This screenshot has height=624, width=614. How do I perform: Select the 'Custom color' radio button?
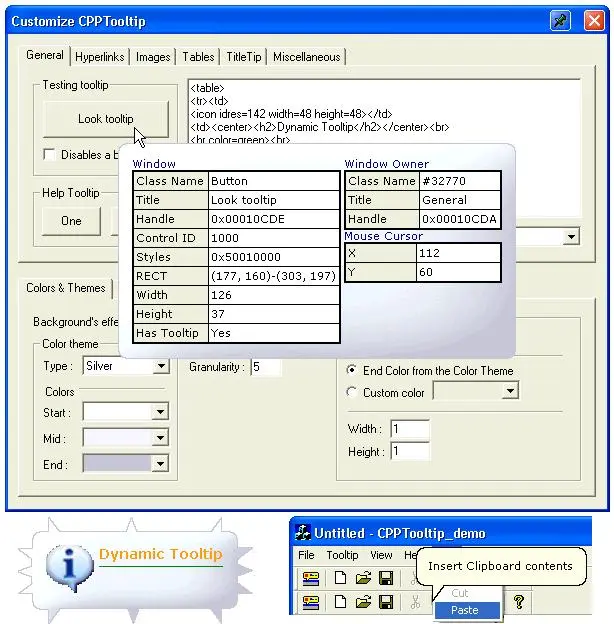(x=351, y=392)
